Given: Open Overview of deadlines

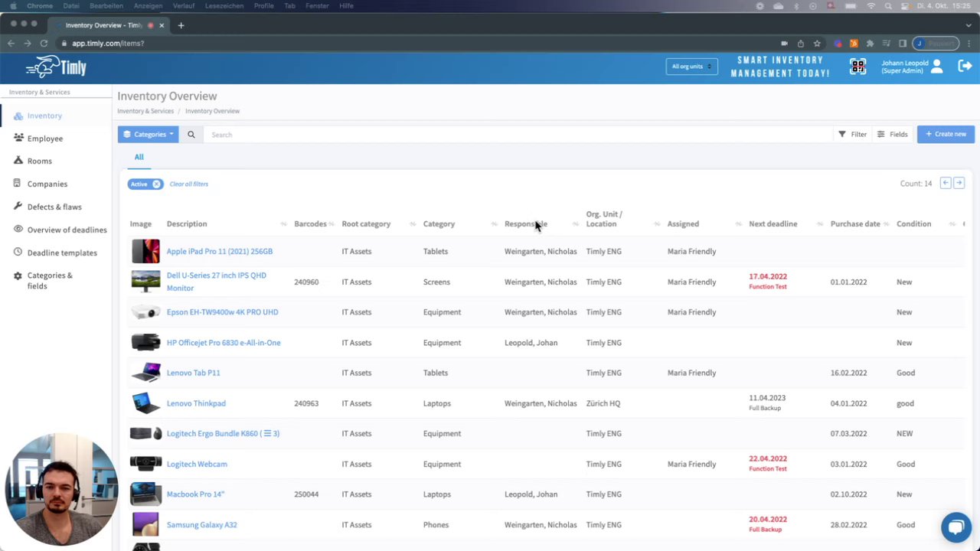Looking at the screenshot, I should pos(67,230).
